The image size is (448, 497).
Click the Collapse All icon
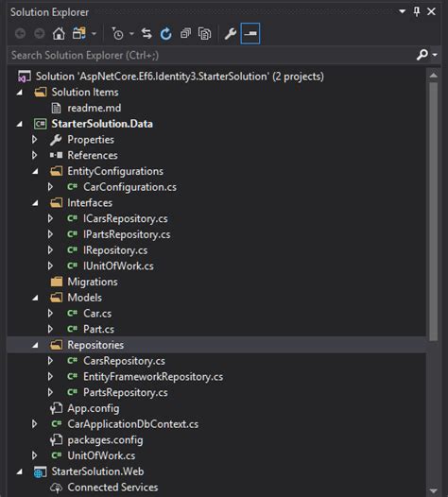[x=186, y=33]
